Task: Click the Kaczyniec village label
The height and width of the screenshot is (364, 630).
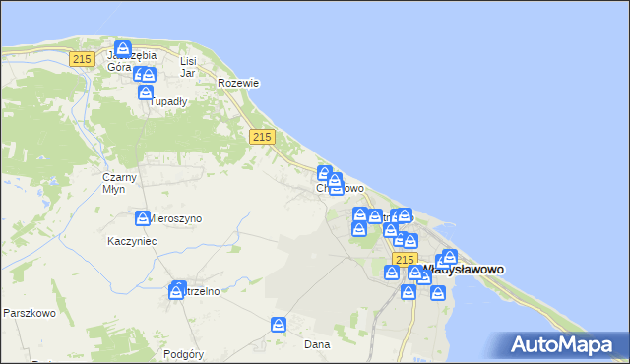Action: pyautogui.click(x=132, y=241)
